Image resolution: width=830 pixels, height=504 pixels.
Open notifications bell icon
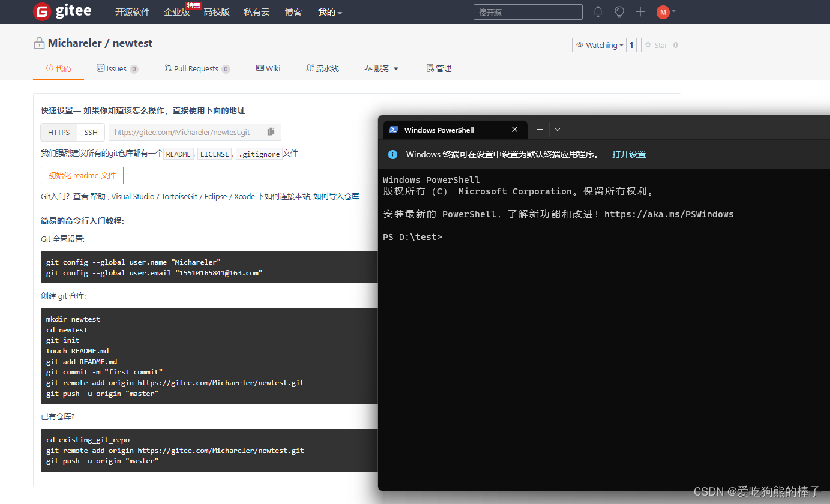(x=598, y=11)
